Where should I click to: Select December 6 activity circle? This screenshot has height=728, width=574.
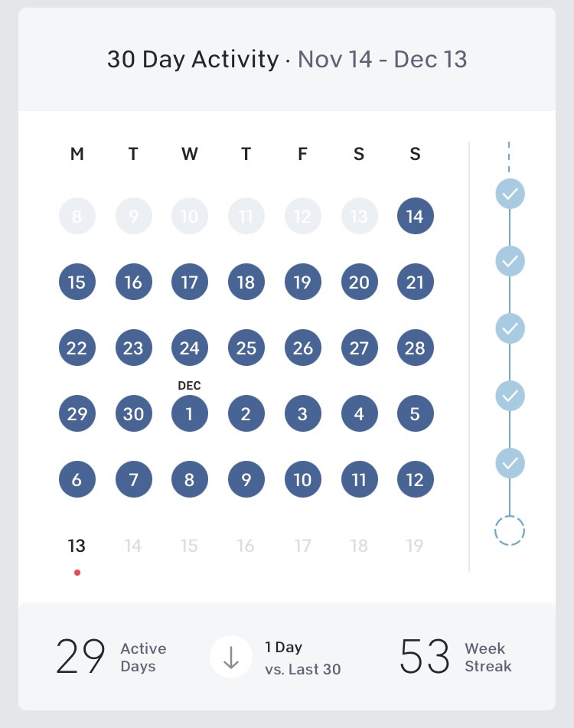[x=77, y=480]
